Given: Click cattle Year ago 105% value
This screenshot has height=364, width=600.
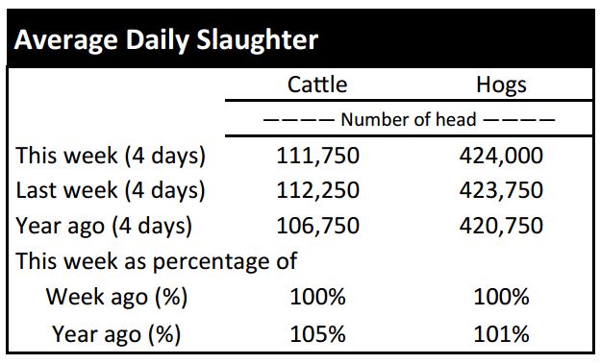Looking at the screenshot, I should (x=317, y=334).
